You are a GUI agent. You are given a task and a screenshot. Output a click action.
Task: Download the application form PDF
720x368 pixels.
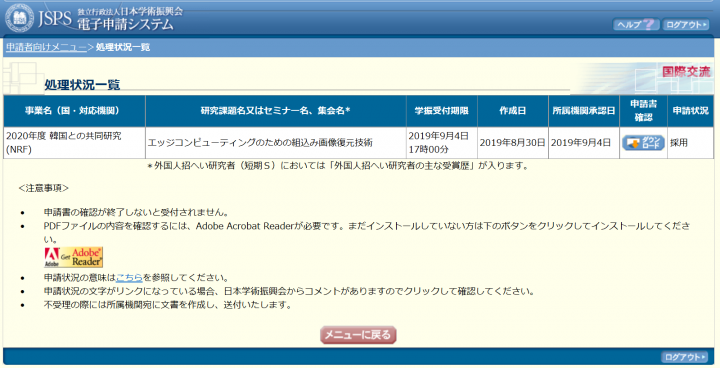tap(643, 143)
